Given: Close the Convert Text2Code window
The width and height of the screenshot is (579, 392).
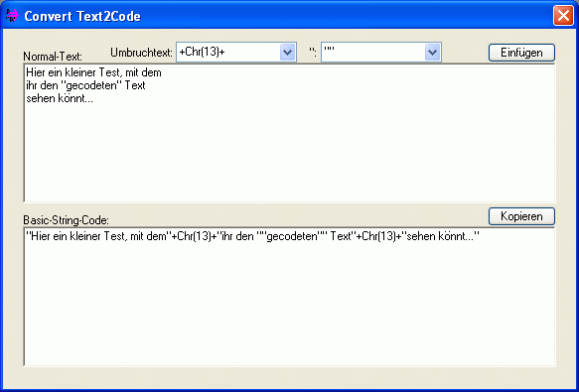Looking at the screenshot, I should (563, 16).
